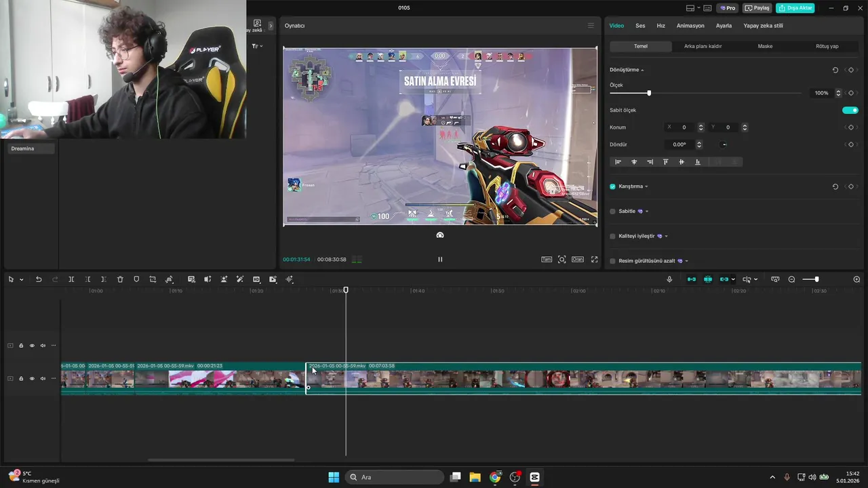Click the Delete left of playhead icon
Viewport: 868px width, 488px height.
point(87,279)
